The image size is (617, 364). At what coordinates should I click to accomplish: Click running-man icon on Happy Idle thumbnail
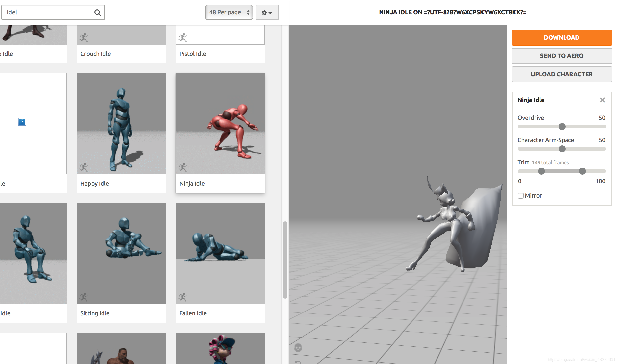point(84,167)
